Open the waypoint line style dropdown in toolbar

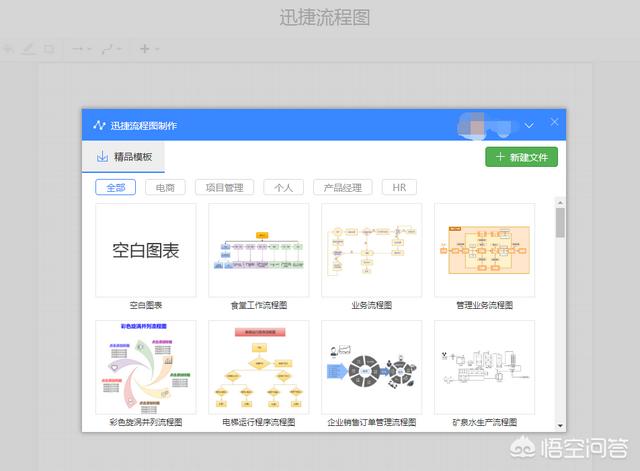click(x=111, y=49)
